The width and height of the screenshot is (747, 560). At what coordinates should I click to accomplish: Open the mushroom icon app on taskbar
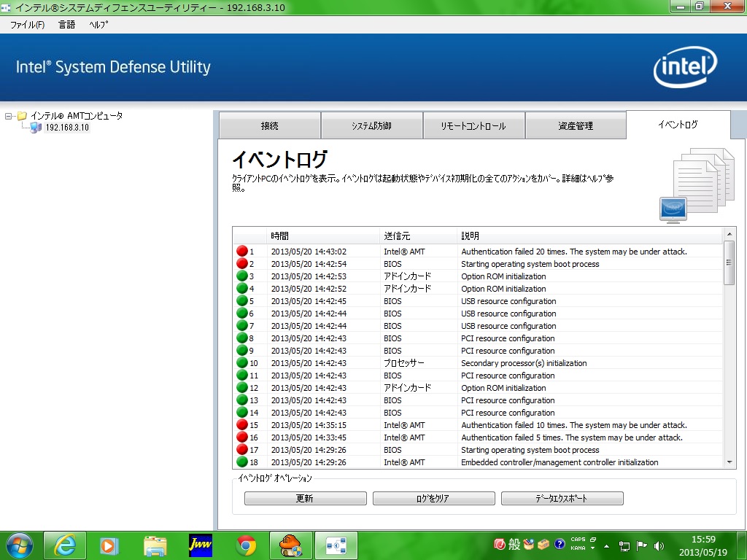point(291,545)
